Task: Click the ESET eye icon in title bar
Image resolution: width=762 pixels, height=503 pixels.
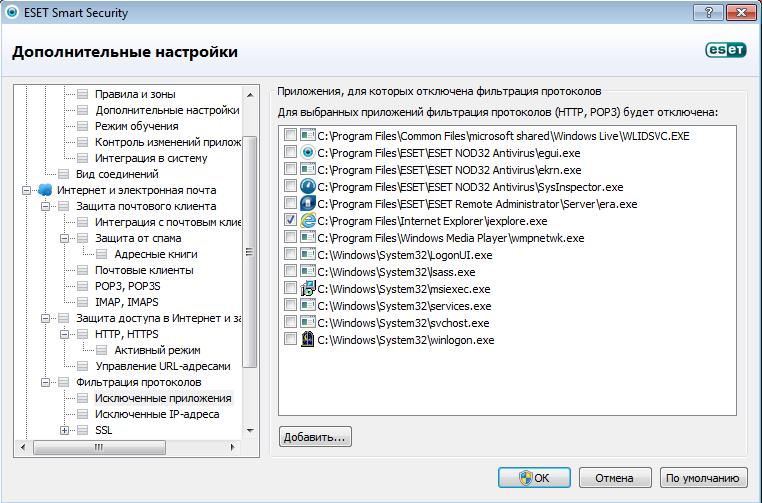Action: click(12, 12)
